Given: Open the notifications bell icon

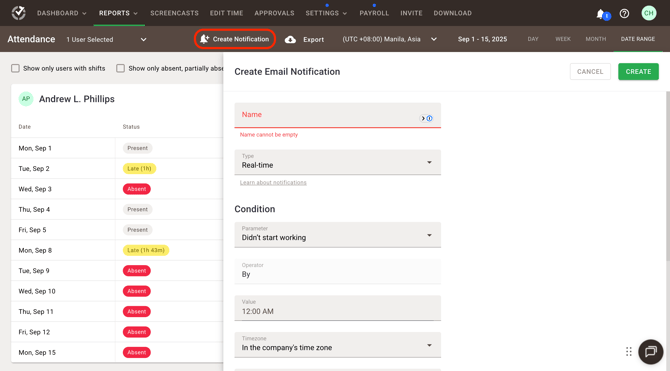Looking at the screenshot, I should pyautogui.click(x=601, y=14).
